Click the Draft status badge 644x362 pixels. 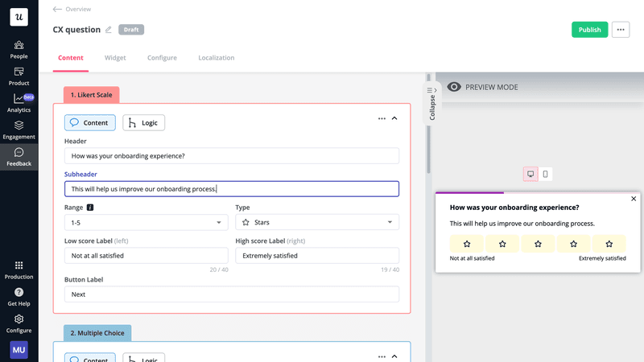coord(131,30)
